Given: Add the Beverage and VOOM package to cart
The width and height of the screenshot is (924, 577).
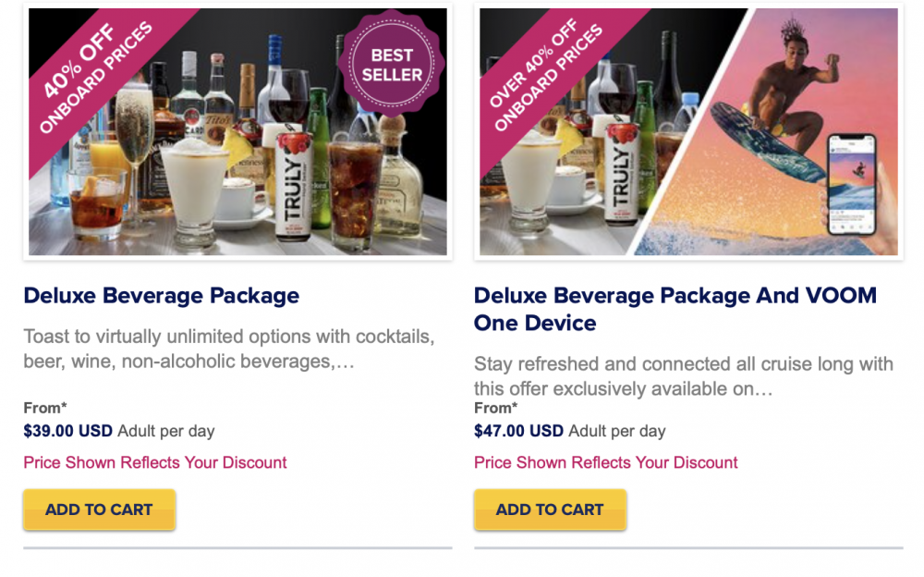Looking at the screenshot, I should [x=550, y=509].
